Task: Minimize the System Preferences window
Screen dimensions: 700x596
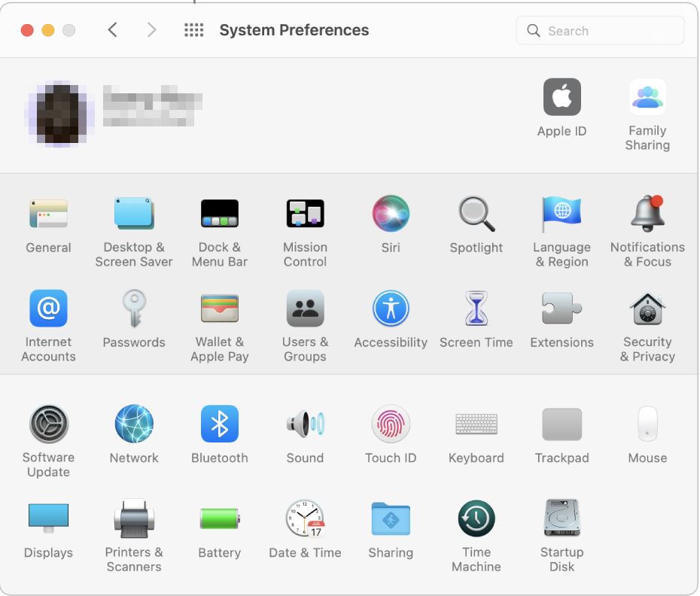Action: [x=48, y=30]
